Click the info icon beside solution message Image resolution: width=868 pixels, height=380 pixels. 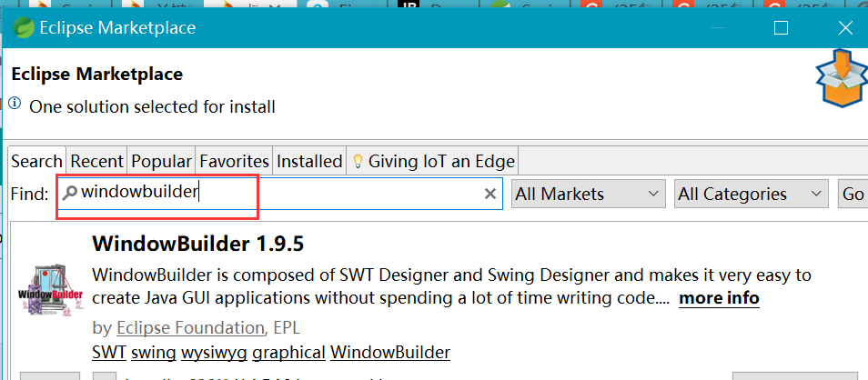[15, 104]
